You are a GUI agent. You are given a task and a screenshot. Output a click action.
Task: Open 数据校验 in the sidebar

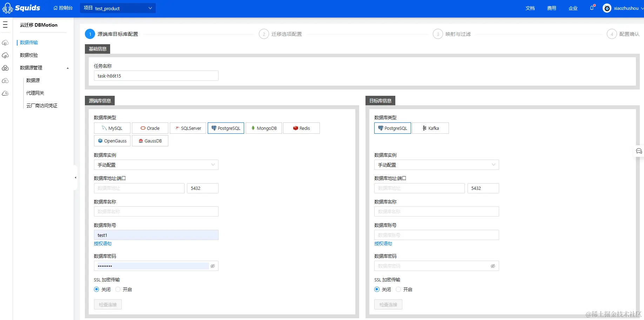pyautogui.click(x=29, y=55)
